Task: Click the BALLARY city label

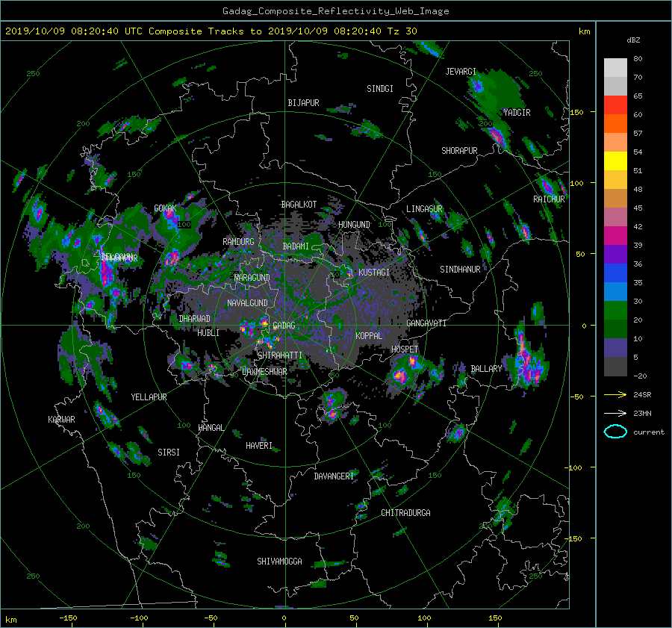Action: [x=486, y=369]
